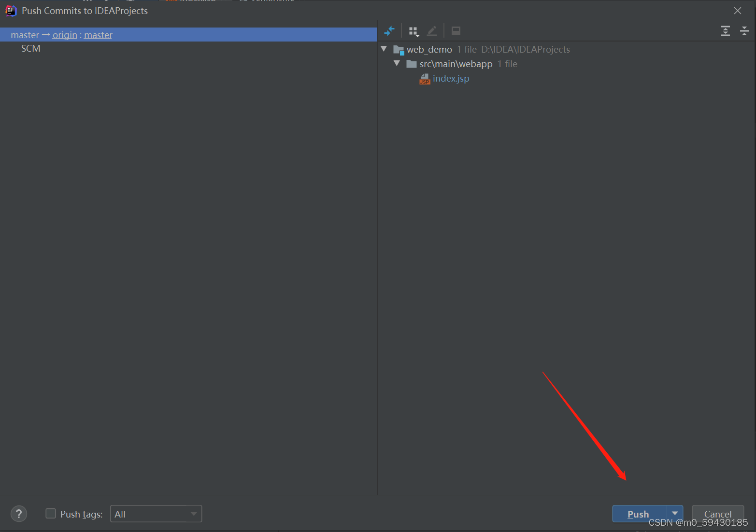The height and width of the screenshot is (532, 756).
Task: Collapse the src\main\webapp tree node
Action: click(397, 63)
